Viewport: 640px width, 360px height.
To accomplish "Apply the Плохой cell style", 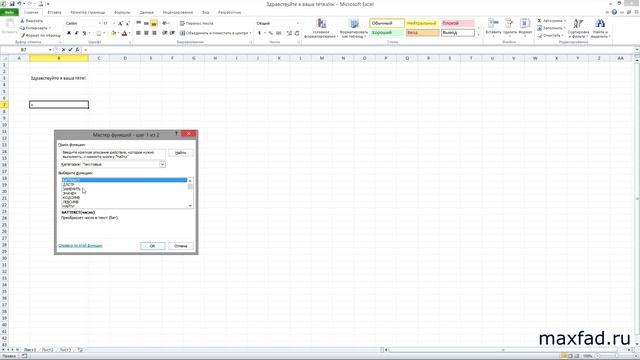I will (458, 23).
